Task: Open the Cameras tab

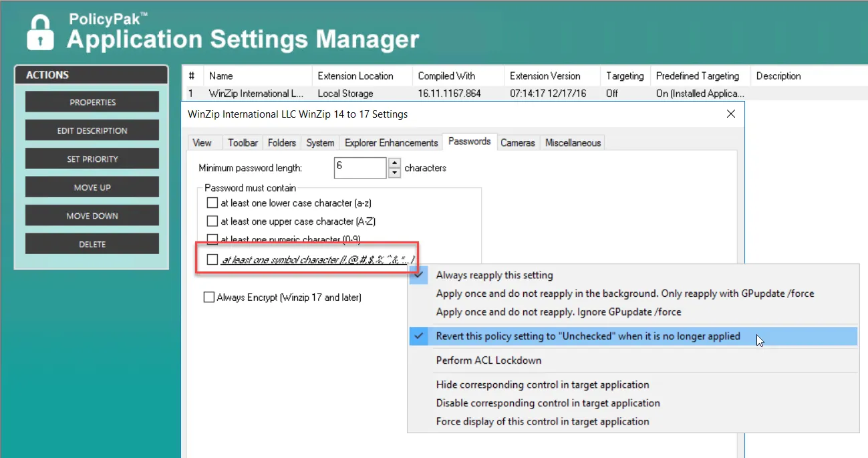Action: pyautogui.click(x=518, y=142)
